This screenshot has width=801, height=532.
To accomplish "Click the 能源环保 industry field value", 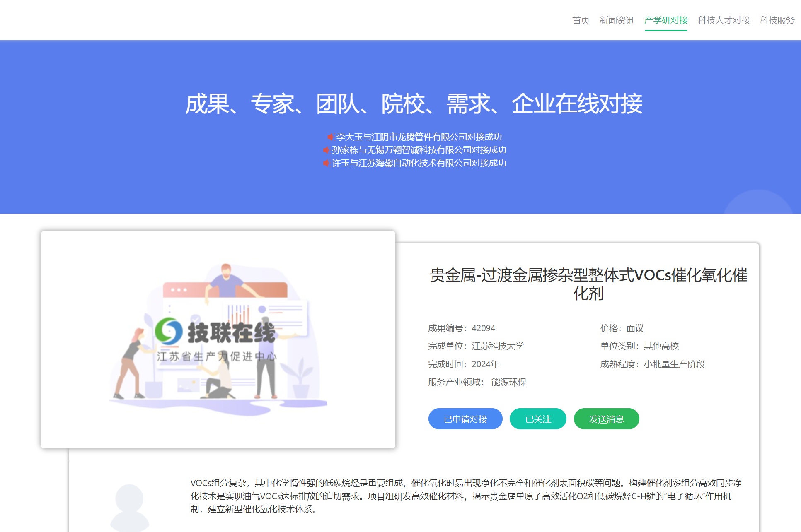I will coord(508,382).
